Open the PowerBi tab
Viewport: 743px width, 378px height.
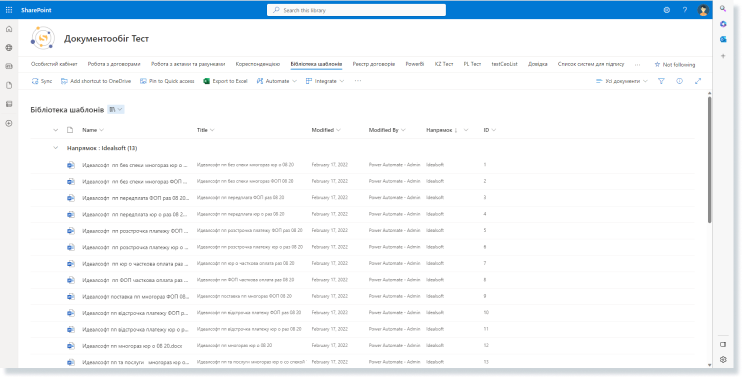(415, 64)
